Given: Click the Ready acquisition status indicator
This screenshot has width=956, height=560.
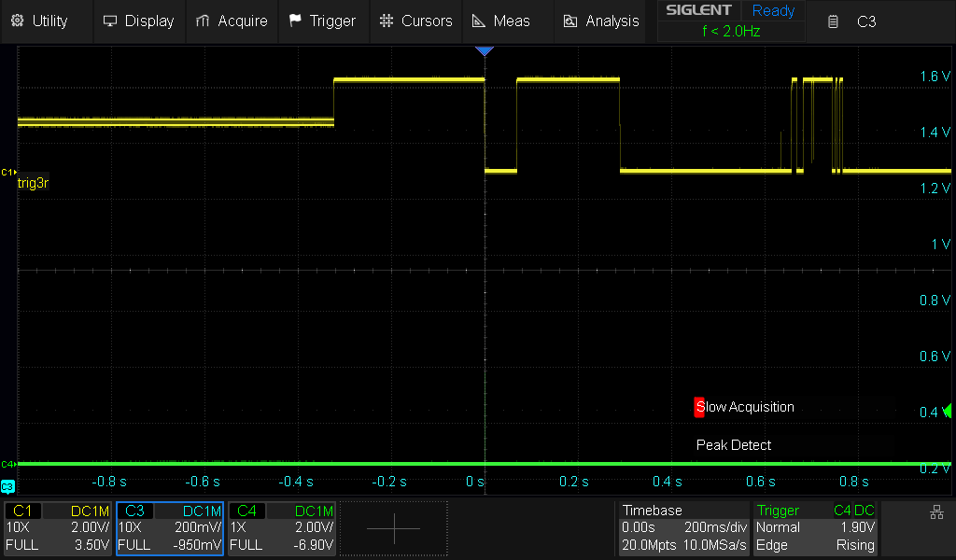Looking at the screenshot, I should (x=773, y=11).
